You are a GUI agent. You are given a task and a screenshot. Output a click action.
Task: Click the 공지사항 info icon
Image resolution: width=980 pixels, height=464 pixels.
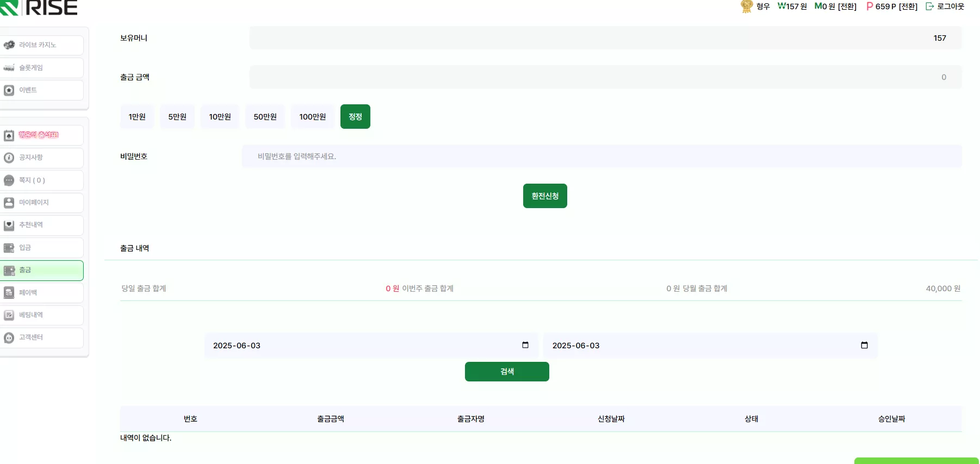coord(9,158)
